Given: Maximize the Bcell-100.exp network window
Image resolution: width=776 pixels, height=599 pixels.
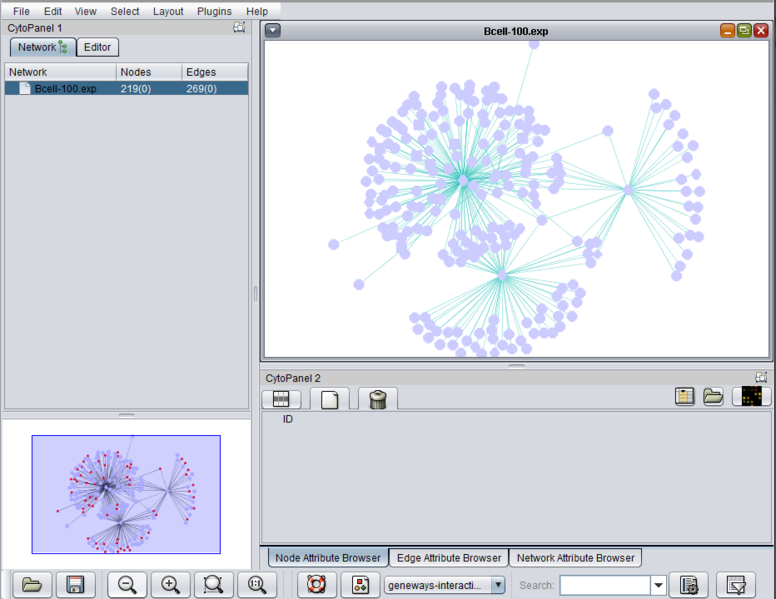Looking at the screenshot, I should coord(744,31).
